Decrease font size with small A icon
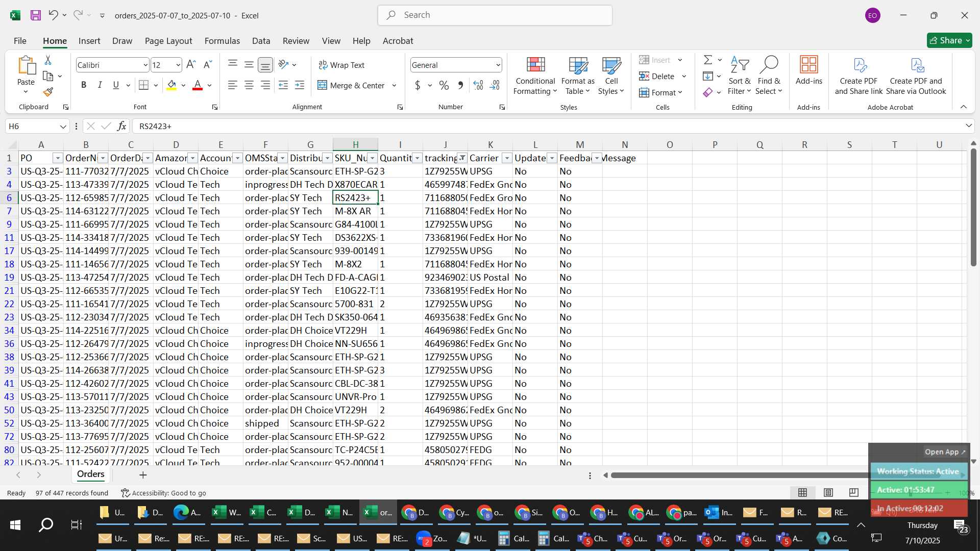Screen dimensions: 980x551 point(207,65)
